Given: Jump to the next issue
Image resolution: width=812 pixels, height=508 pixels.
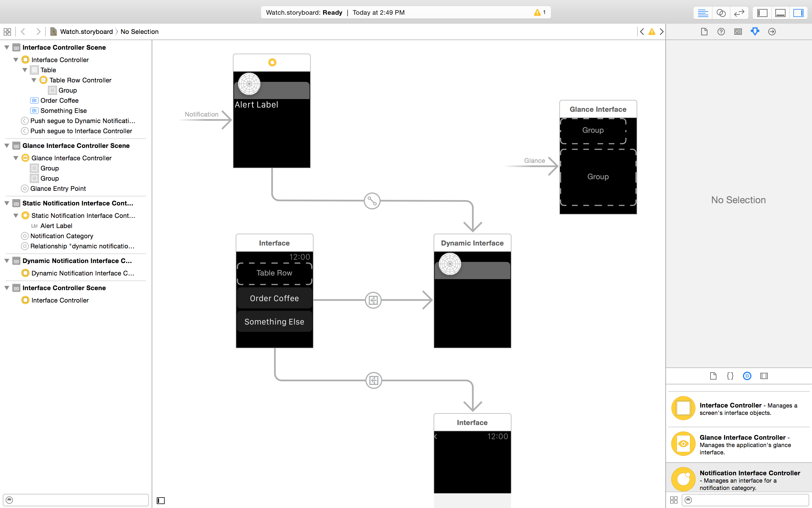Looking at the screenshot, I should point(662,32).
